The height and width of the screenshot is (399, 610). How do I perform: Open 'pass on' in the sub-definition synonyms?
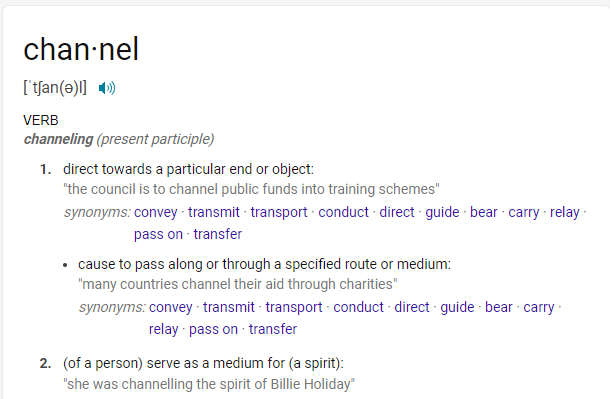(214, 329)
